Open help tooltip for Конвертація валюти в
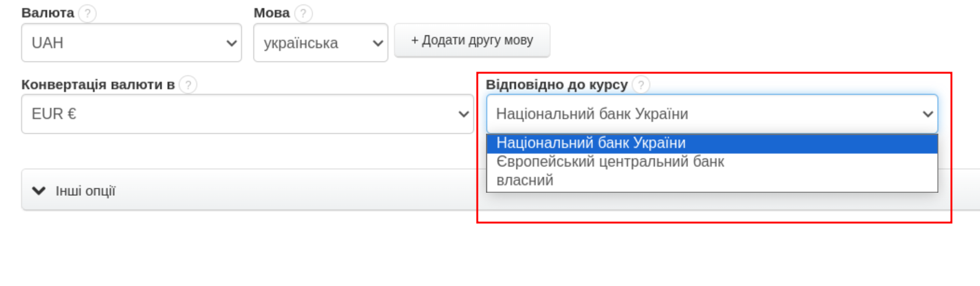The image size is (980, 286). click(188, 85)
